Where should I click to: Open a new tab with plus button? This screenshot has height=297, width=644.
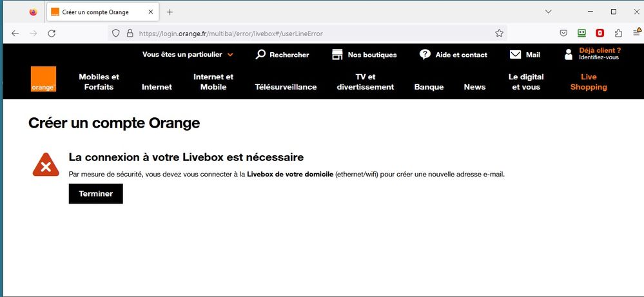(170, 12)
